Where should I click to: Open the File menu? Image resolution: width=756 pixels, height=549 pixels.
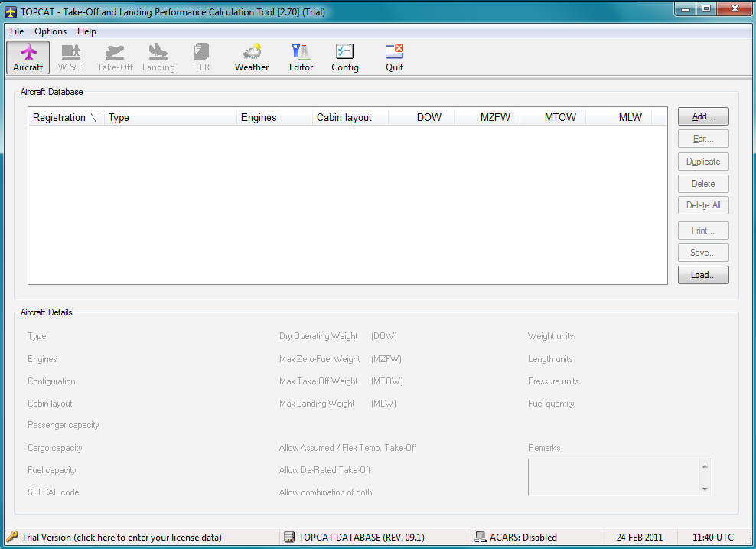[x=17, y=31]
